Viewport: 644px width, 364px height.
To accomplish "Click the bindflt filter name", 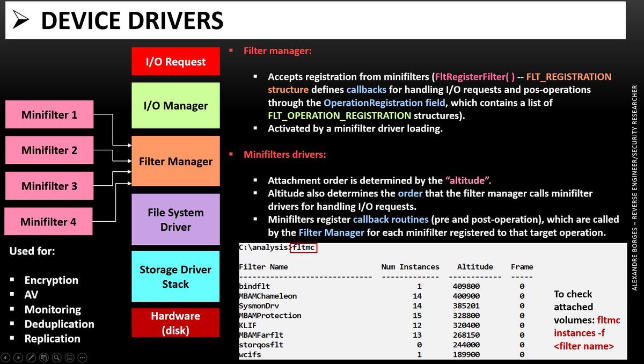I will coord(255,286).
